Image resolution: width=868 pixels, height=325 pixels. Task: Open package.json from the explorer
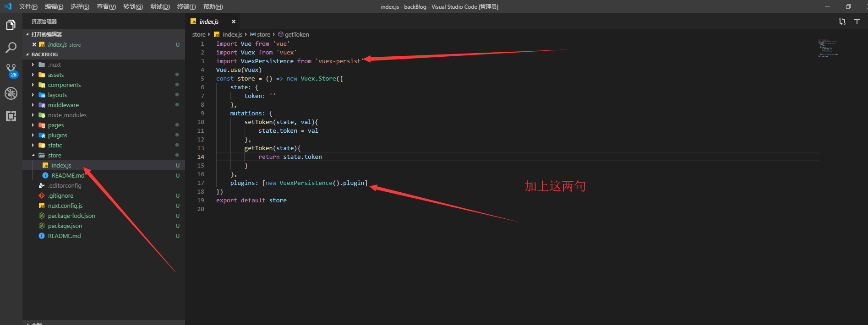pos(65,226)
